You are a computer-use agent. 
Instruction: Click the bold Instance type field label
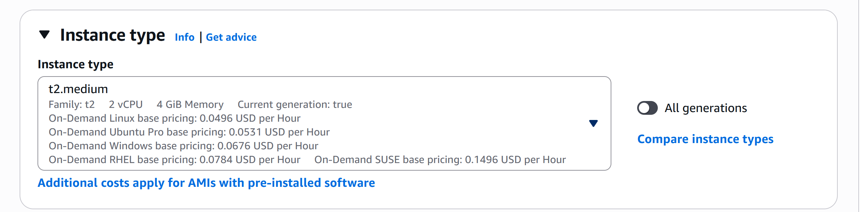75,64
